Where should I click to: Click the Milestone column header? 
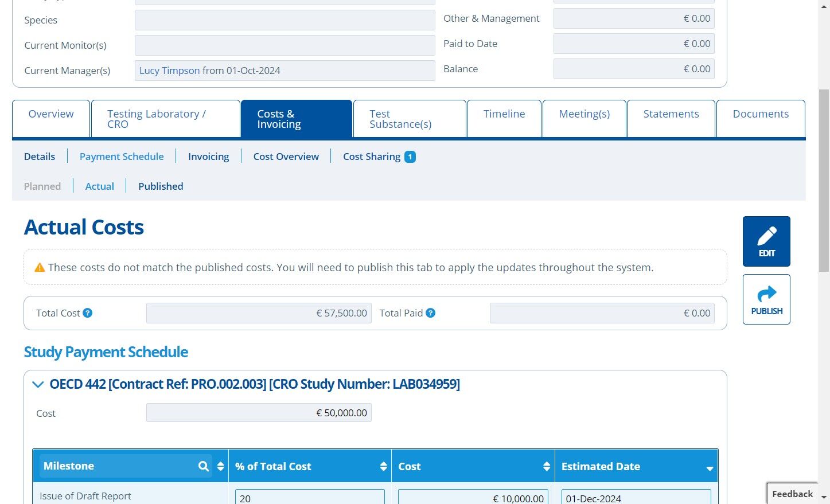[131, 466]
